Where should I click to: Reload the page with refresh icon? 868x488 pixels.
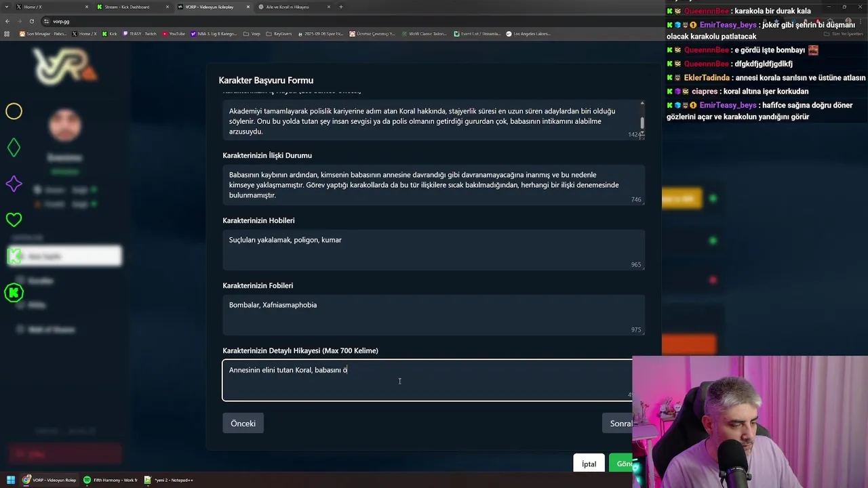click(32, 21)
